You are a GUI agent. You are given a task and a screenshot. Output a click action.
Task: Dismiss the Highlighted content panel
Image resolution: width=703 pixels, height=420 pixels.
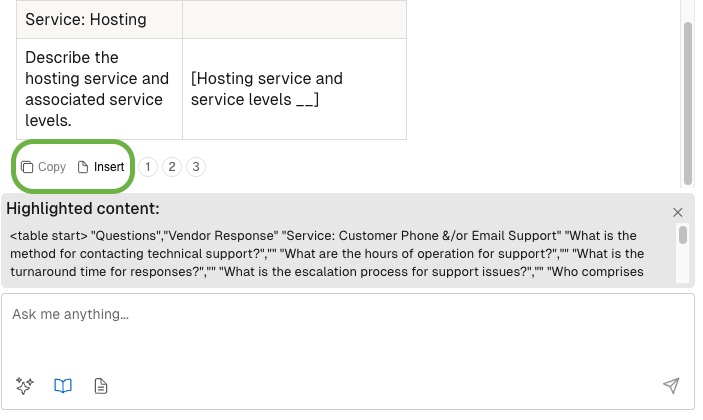(677, 212)
